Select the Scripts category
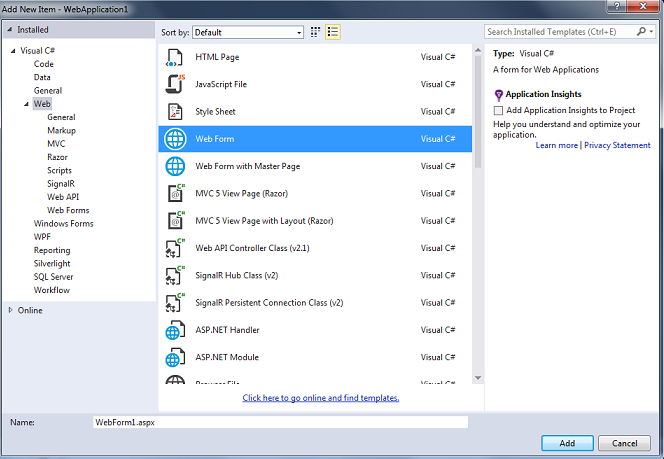Image resolution: width=664 pixels, height=459 pixels. 59,171
